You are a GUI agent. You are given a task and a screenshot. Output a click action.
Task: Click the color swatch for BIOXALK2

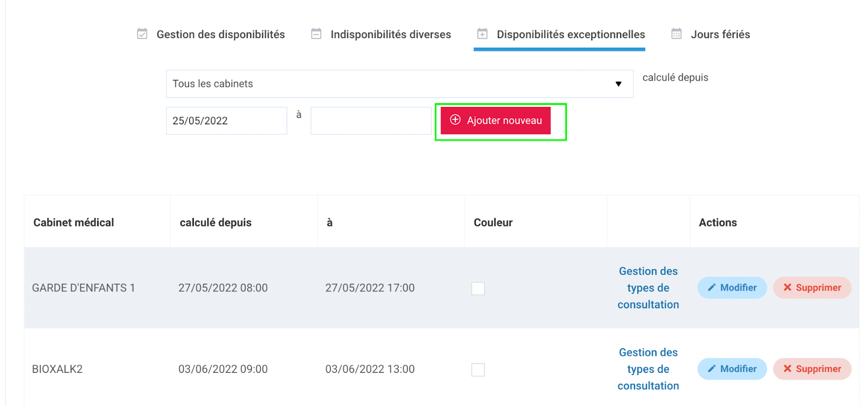[x=478, y=370]
